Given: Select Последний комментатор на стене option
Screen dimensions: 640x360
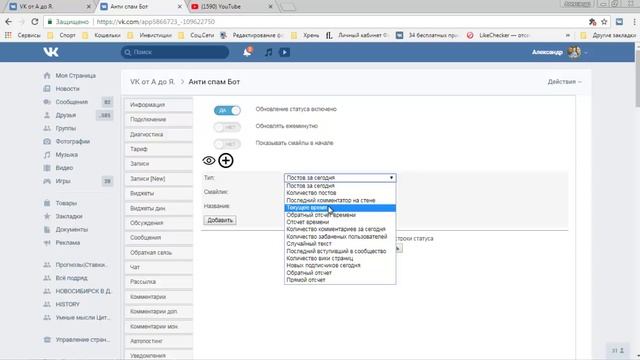Looking at the screenshot, I should (x=340, y=200).
